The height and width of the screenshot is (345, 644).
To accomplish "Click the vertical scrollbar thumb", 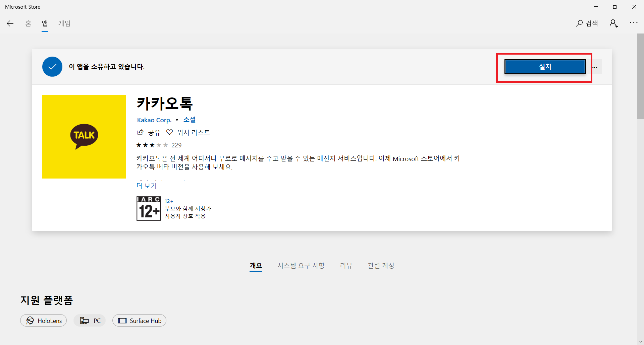I will coord(640,76).
